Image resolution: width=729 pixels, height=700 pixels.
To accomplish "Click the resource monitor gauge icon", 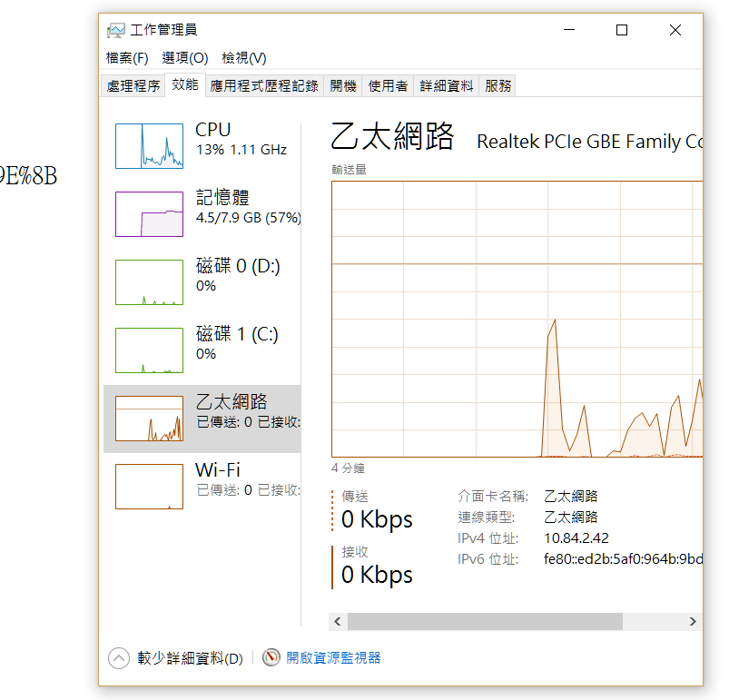I will click(x=271, y=657).
